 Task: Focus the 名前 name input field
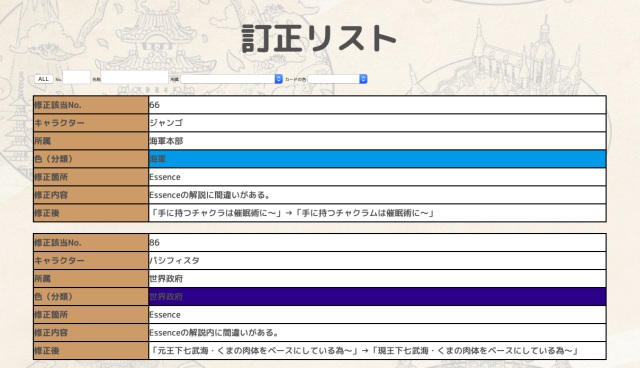point(134,77)
